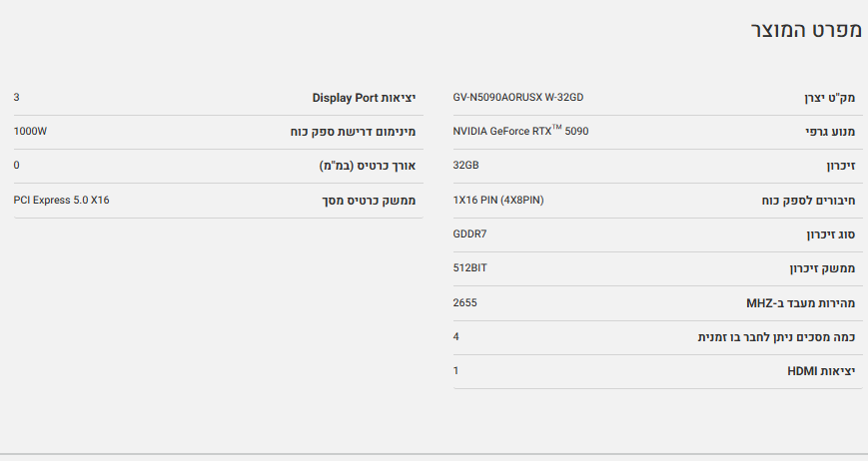Click the 1000W power supply value
This screenshot has width=868, height=461.
(x=30, y=131)
